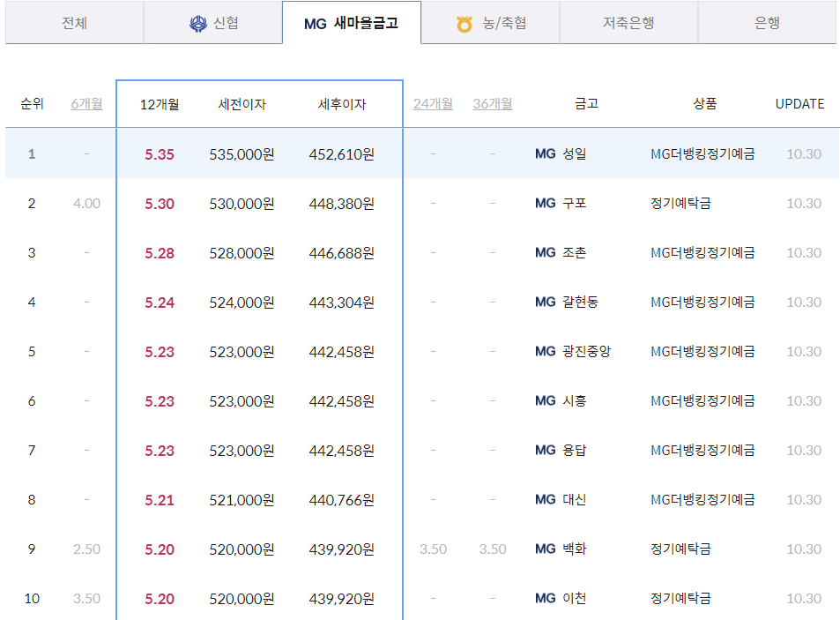The image size is (840, 620).
Task: Click 정기예탁금 product in 이천 row
Action: point(680,598)
